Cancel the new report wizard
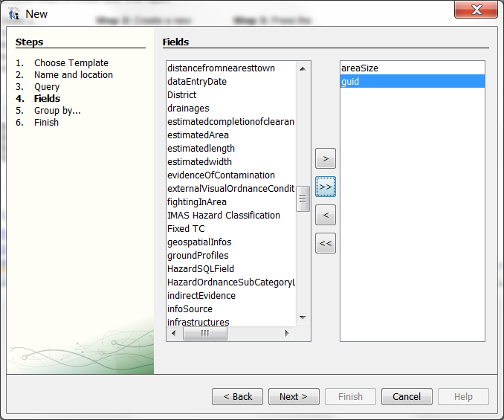The width and height of the screenshot is (504, 420). pyautogui.click(x=407, y=397)
